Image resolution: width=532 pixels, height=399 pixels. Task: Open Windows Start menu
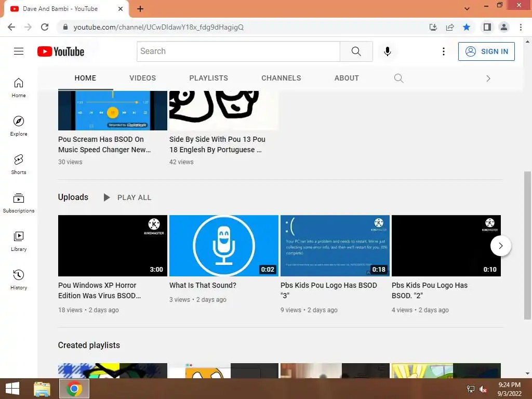coord(12,389)
